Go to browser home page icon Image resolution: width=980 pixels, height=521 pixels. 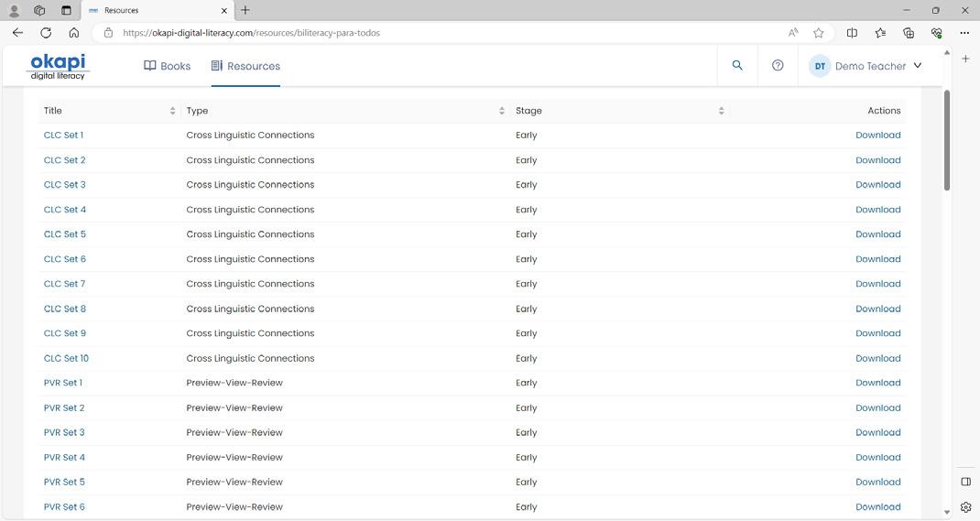point(74,32)
